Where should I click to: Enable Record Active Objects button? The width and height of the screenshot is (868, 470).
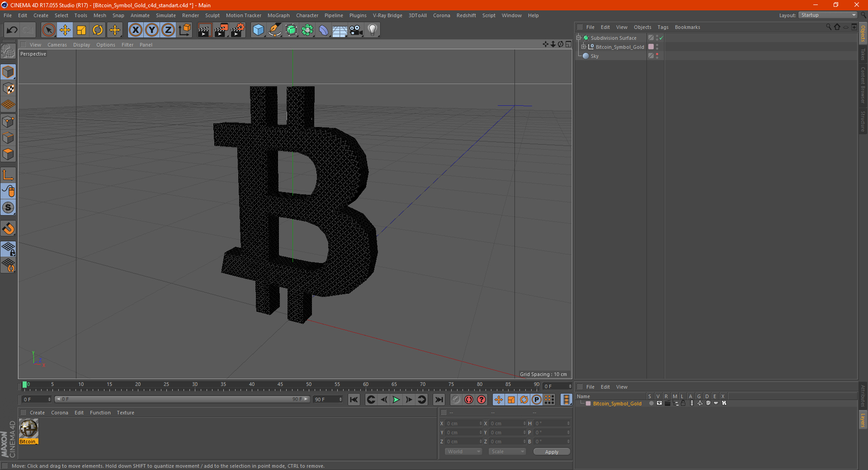pos(456,399)
